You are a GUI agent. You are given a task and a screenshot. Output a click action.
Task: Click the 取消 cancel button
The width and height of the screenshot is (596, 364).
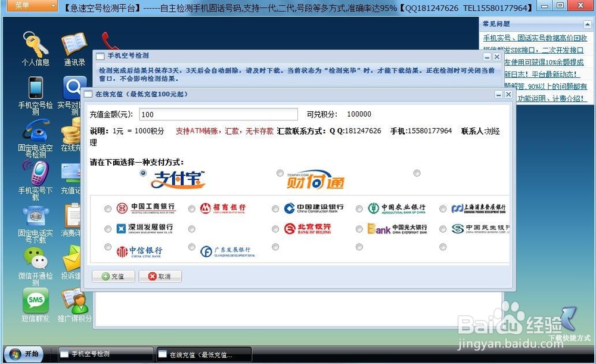[160, 276]
